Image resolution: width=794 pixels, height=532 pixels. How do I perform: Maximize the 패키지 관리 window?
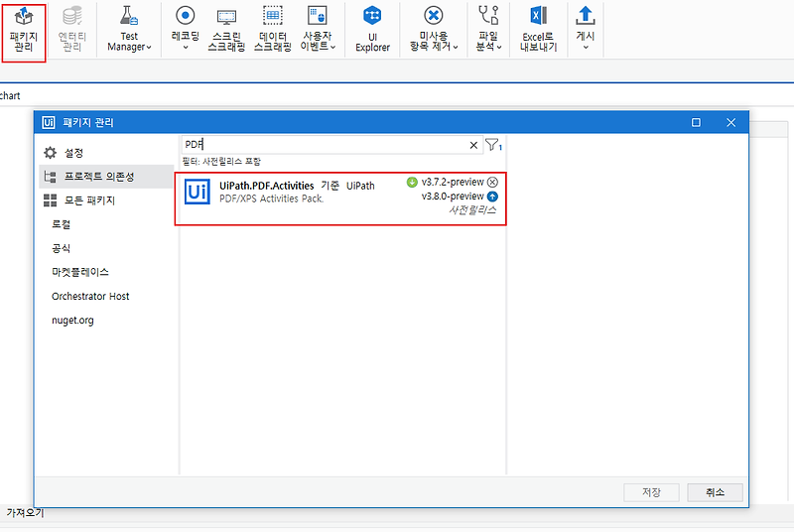tap(696, 122)
